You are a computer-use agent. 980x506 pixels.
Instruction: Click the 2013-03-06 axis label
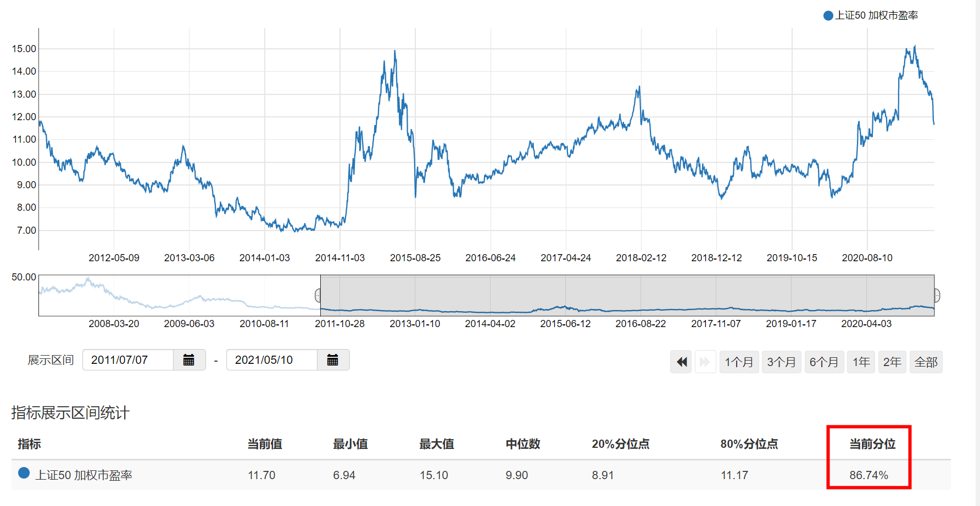pyautogui.click(x=190, y=258)
